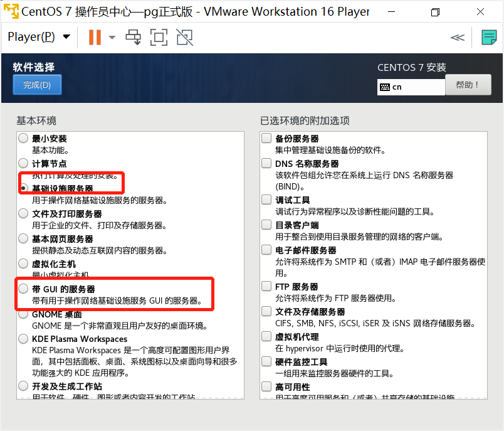This screenshot has height=431, width=504.
Task: Click text 集中管理基础设施备份的软件。
Action: tap(330, 150)
